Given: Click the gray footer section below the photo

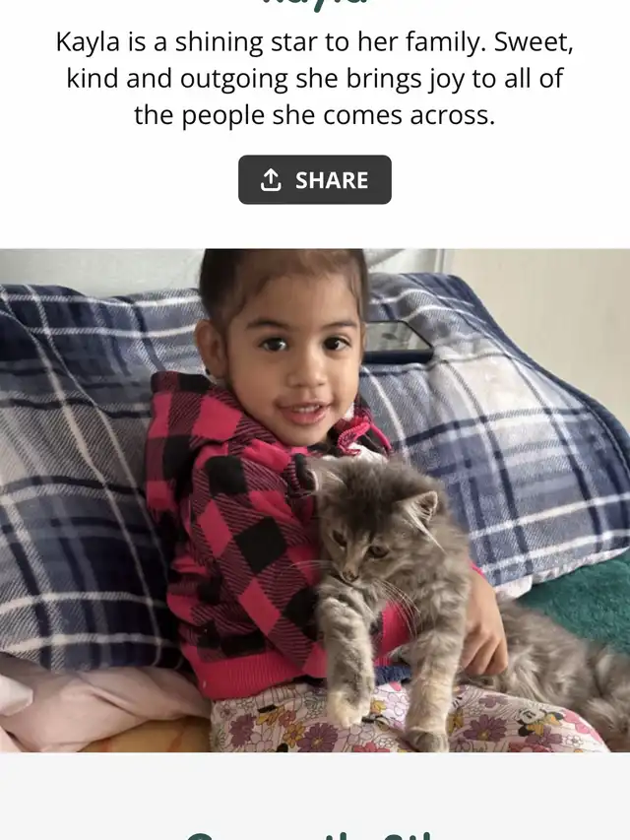Looking at the screenshot, I should tap(315, 796).
